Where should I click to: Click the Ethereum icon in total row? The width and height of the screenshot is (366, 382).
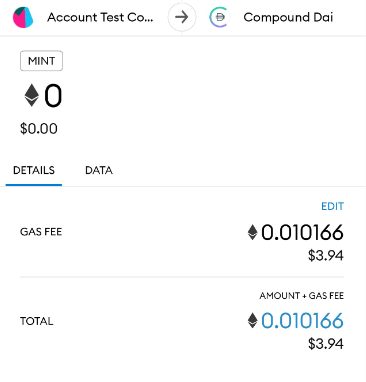[252, 320]
